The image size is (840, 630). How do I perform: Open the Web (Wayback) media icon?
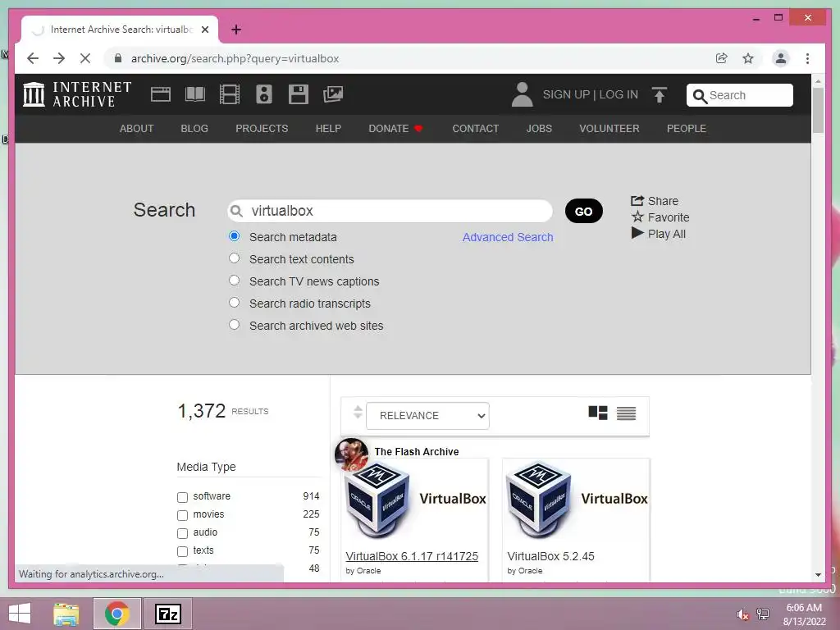[160, 94]
